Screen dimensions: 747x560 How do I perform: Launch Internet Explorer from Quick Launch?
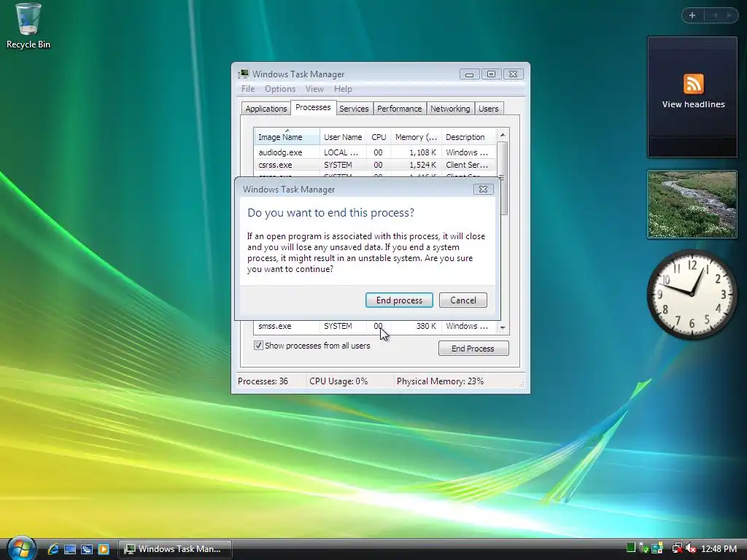pos(53,548)
